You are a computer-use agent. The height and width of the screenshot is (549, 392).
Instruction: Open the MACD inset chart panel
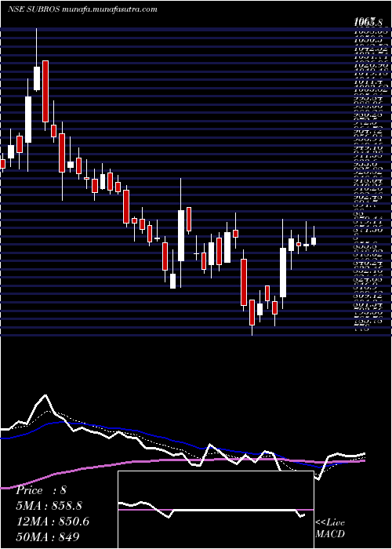click(216, 510)
